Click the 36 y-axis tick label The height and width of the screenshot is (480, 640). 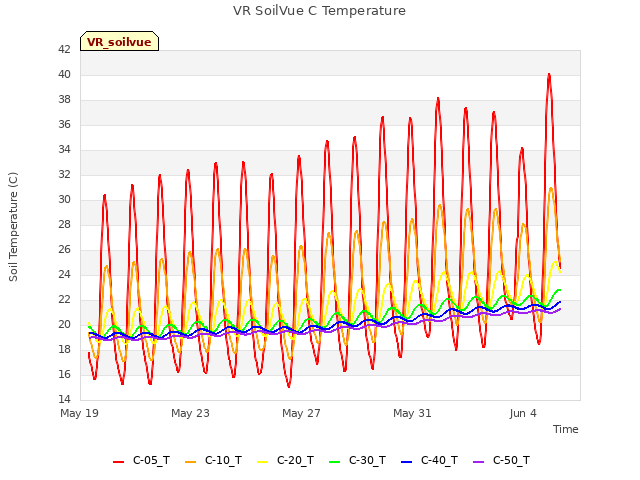click(x=64, y=124)
